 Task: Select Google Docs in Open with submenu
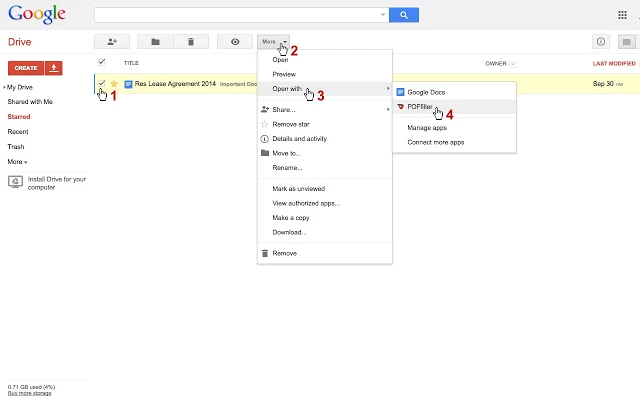[454, 92]
